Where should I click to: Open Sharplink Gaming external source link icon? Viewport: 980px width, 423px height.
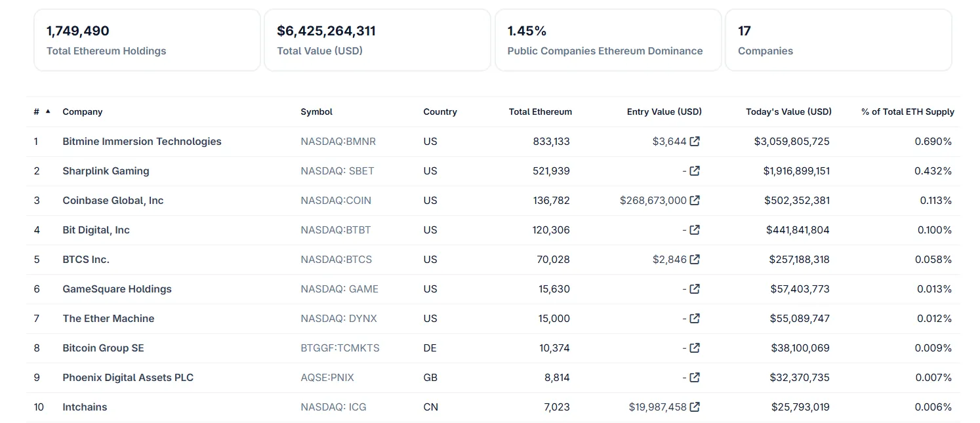point(695,171)
